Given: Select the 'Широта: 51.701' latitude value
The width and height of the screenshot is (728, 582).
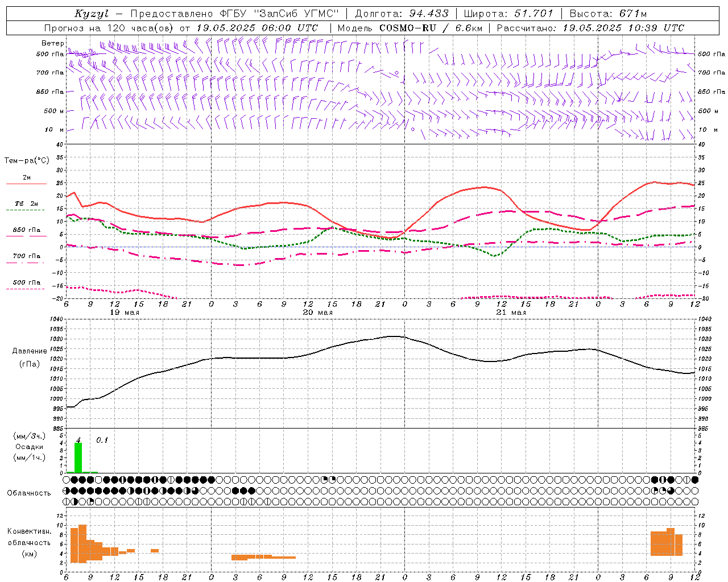Looking at the screenshot, I should point(508,14).
